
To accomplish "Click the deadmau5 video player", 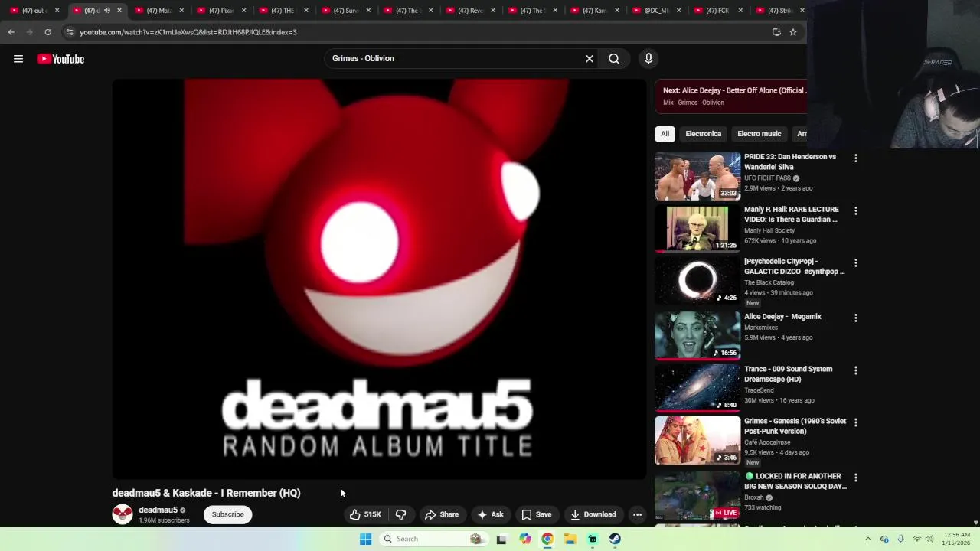I will [379, 279].
